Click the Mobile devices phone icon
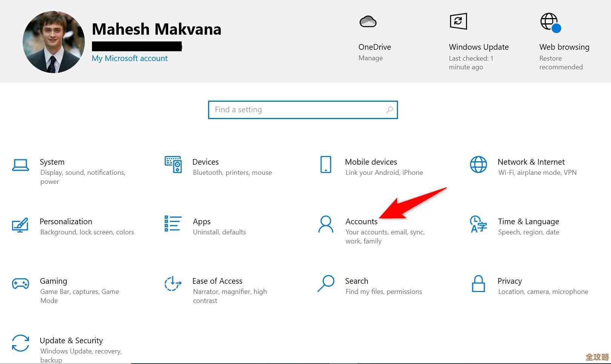Viewport: 611px width, 364px height. pyautogui.click(x=326, y=165)
